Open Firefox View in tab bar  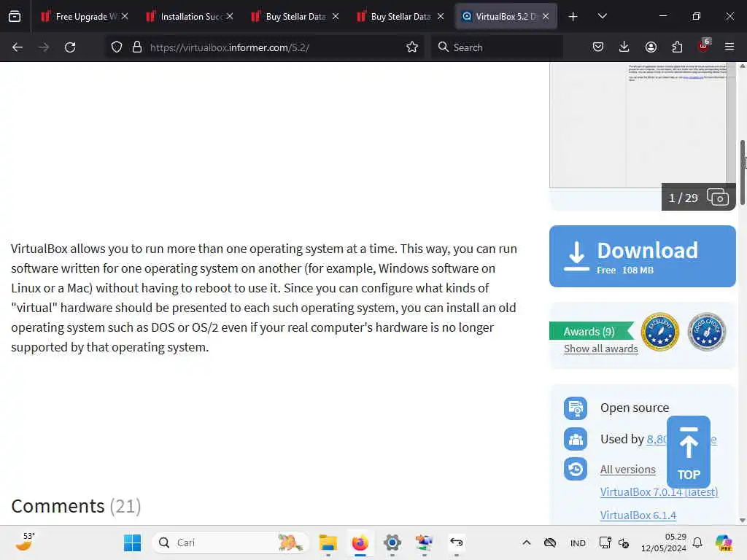[15, 16]
